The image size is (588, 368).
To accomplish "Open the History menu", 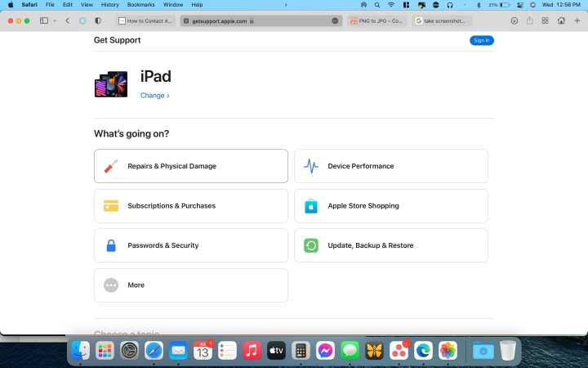I will tap(110, 5).
